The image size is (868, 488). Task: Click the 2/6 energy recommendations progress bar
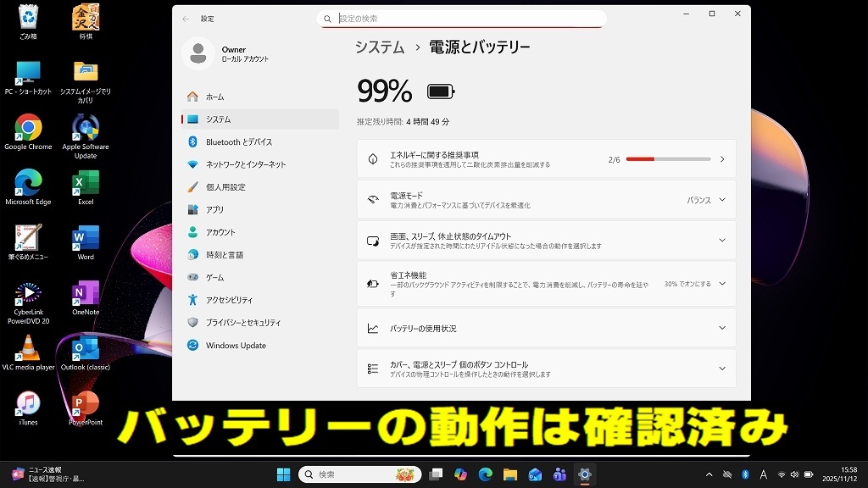670,158
